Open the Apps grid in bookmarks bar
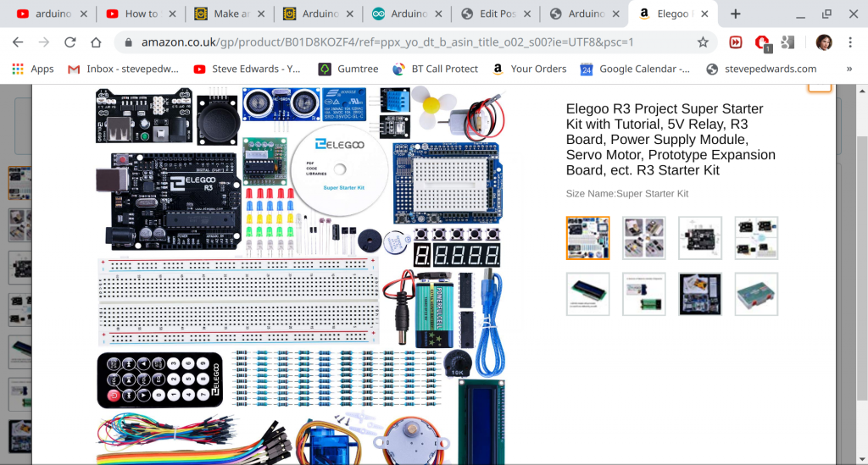This screenshot has height=465, width=868. pos(33,69)
